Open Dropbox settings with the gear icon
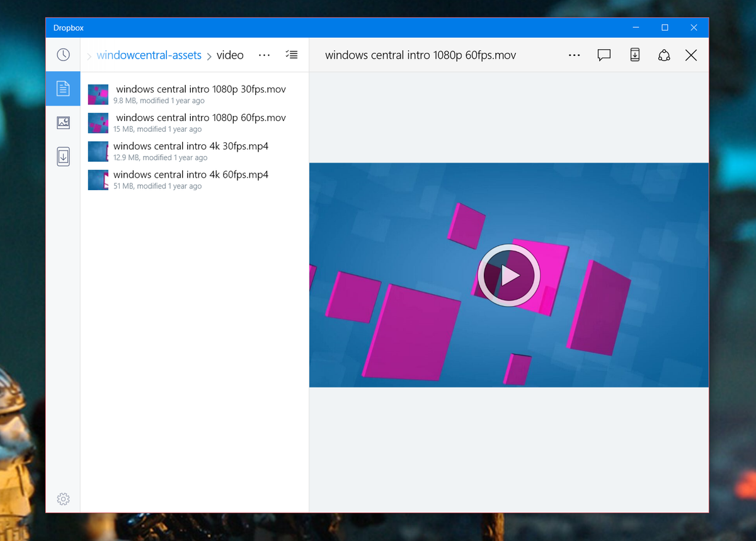The width and height of the screenshot is (756, 541). tap(63, 499)
